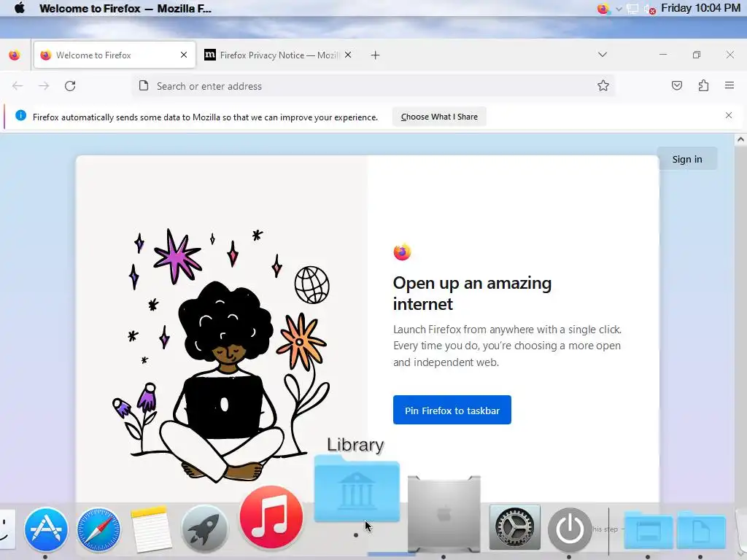Open Finder face icon in the dock

[7, 529]
